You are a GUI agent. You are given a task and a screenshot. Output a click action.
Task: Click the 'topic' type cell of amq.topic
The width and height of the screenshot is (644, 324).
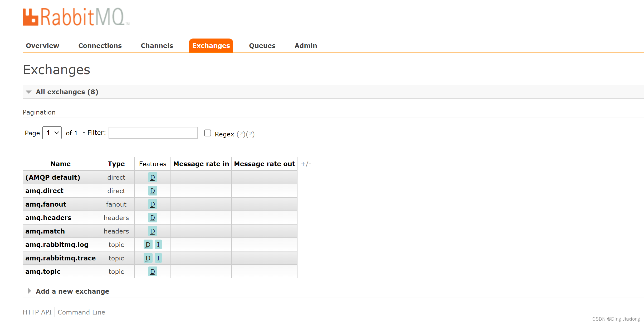tap(116, 271)
